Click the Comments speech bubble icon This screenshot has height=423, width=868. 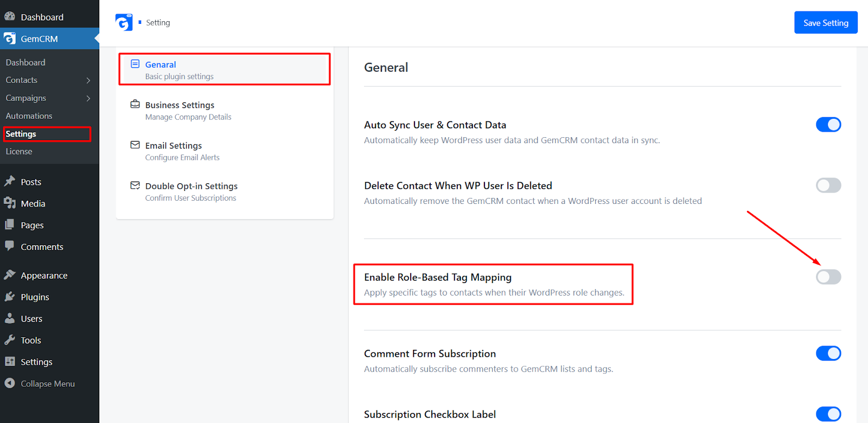10,246
